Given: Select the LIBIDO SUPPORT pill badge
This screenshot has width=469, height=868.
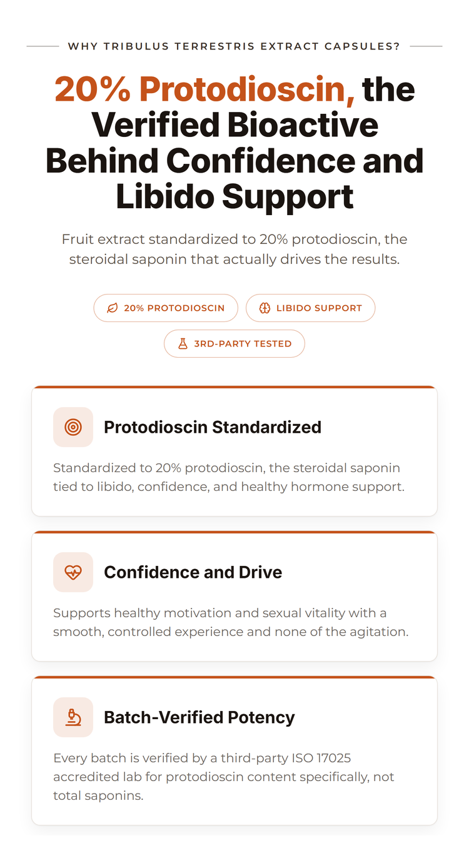Looking at the screenshot, I should [x=310, y=308].
